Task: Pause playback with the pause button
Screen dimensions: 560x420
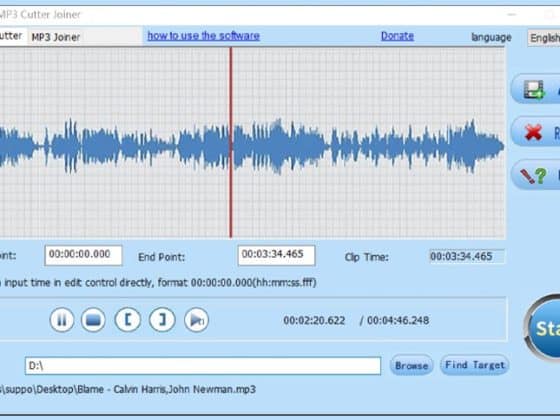Action: coord(62,320)
